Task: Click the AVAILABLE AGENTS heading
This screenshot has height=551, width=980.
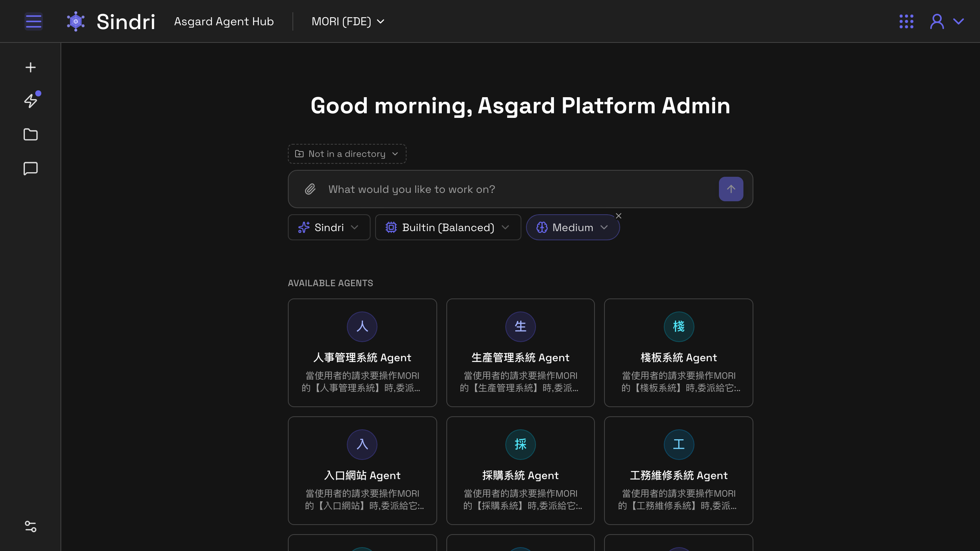Action: [x=330, y=283]
